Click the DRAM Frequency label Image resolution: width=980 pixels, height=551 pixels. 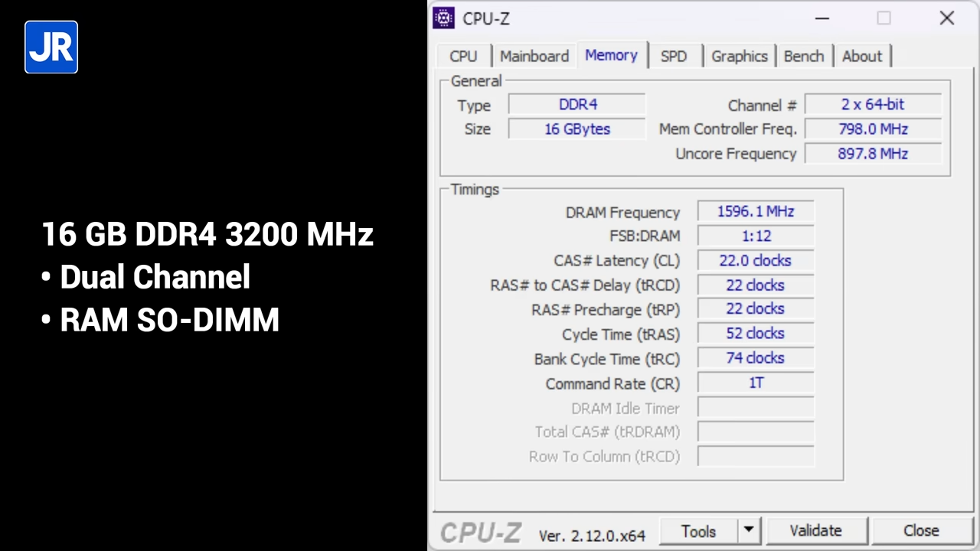pyautogui.click(x=622, y=213)
